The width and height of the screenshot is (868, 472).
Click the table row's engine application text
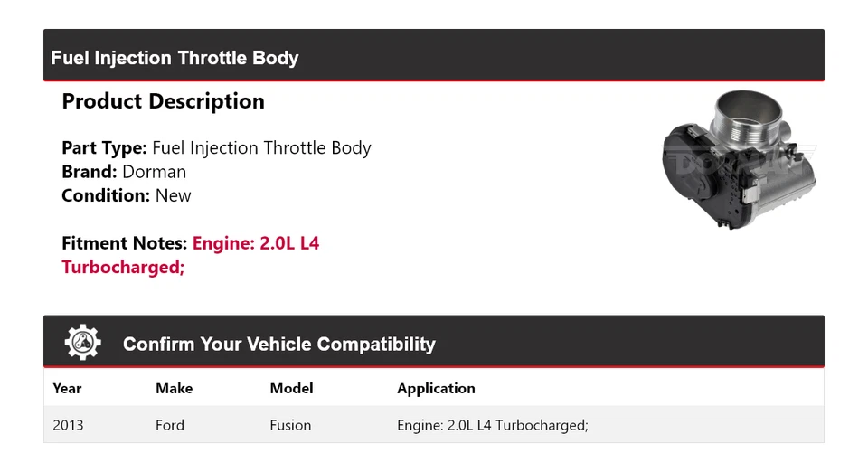click(493, 425)
